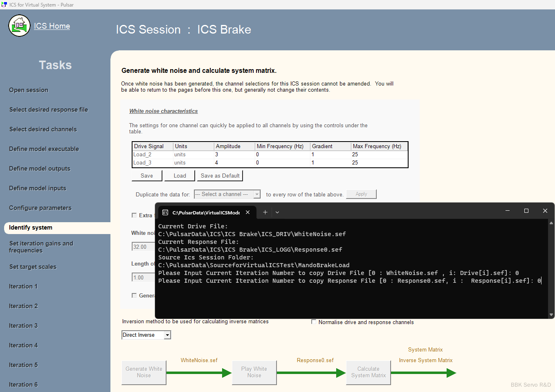The width and height of the screenshot is (555, 392).
Task: Expand the Direct Inverse method dropdown
Action: [167, 335]
